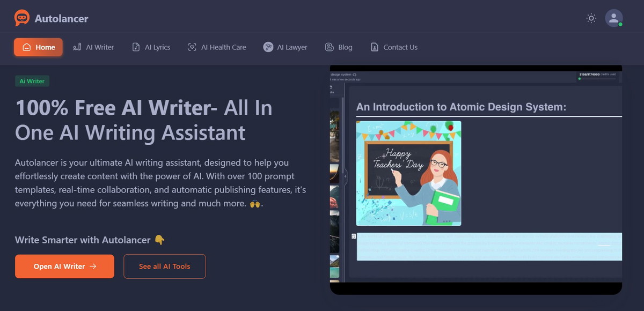The height and width of the screenshot is (311, 644).
Task: Click the house icon on Home tab
Action: 26,47
